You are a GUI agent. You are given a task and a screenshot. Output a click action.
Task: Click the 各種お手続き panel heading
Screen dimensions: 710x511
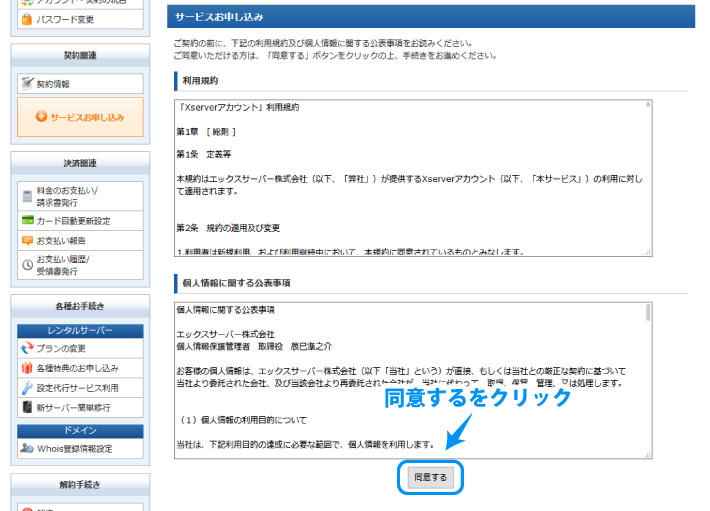point(80,306)
